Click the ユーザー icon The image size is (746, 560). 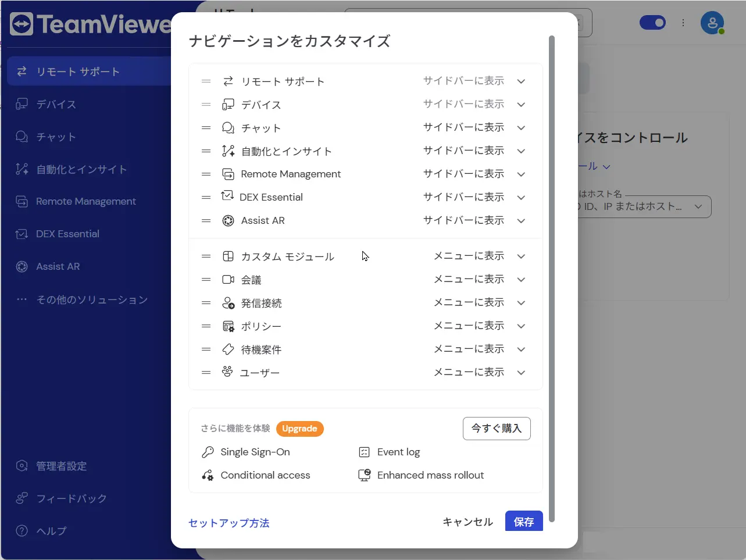point(227,372)
